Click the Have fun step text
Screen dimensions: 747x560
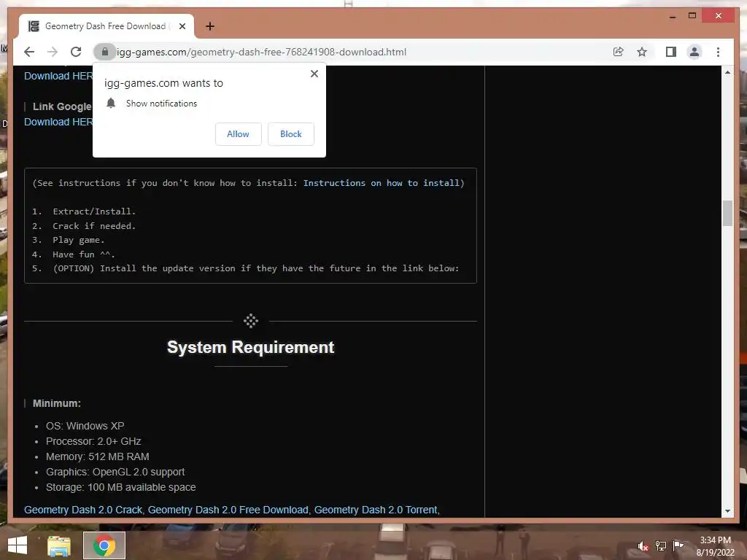[84, 254]
